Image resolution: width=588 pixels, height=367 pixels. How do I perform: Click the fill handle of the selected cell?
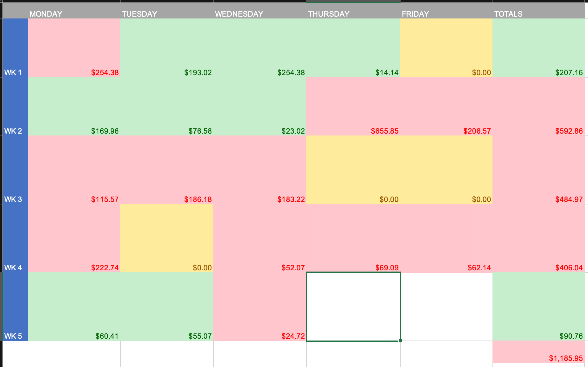pos(400,341)
